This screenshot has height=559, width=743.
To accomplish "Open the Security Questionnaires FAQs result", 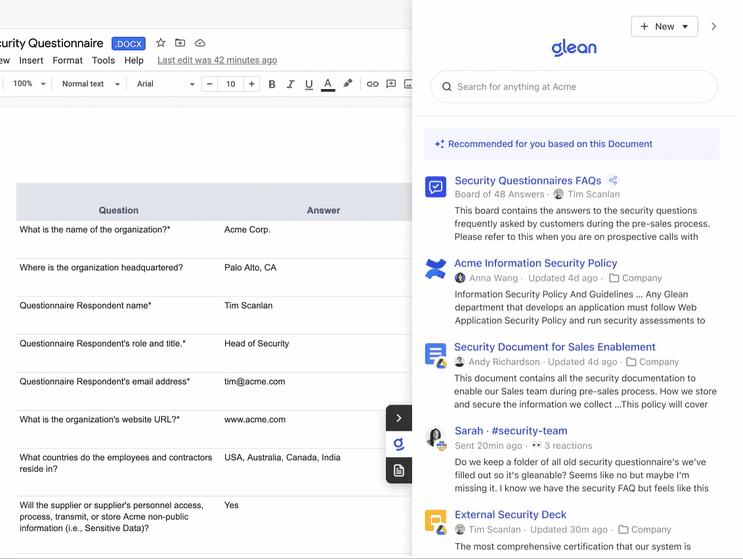I will pos(527,181).
